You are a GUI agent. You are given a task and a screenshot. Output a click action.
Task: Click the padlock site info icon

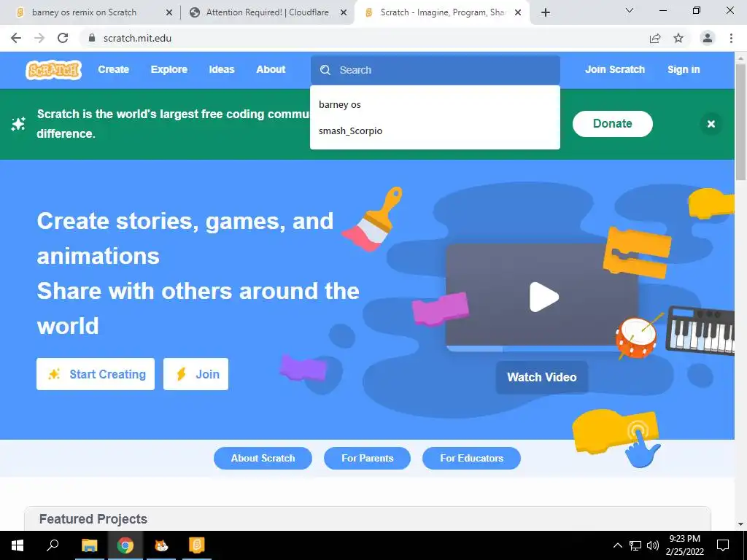92,38
